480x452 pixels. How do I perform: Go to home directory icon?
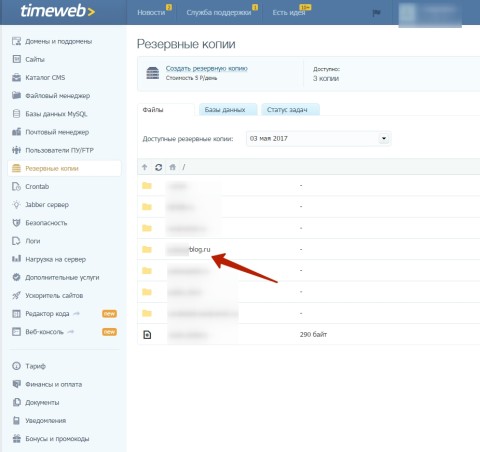pos(172,167)
